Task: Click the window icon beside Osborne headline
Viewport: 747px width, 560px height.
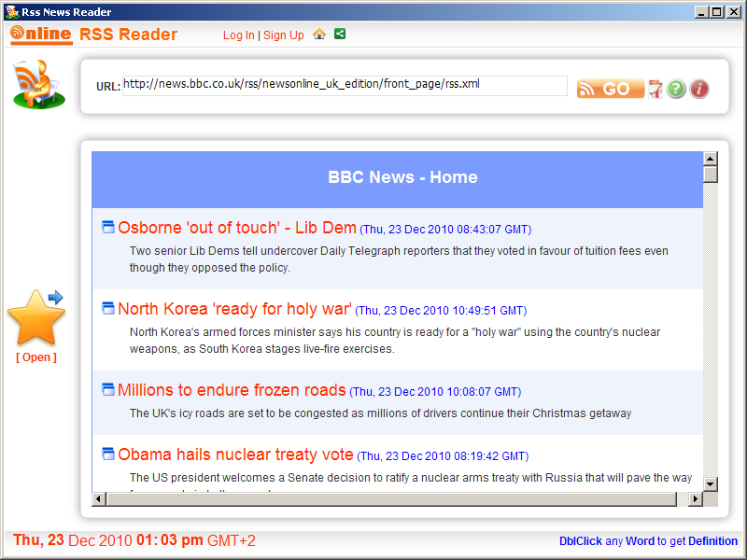Action: tap(108, 227)
